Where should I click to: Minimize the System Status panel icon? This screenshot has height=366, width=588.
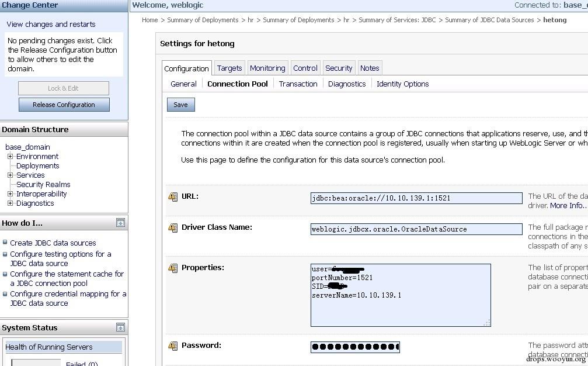120,327
